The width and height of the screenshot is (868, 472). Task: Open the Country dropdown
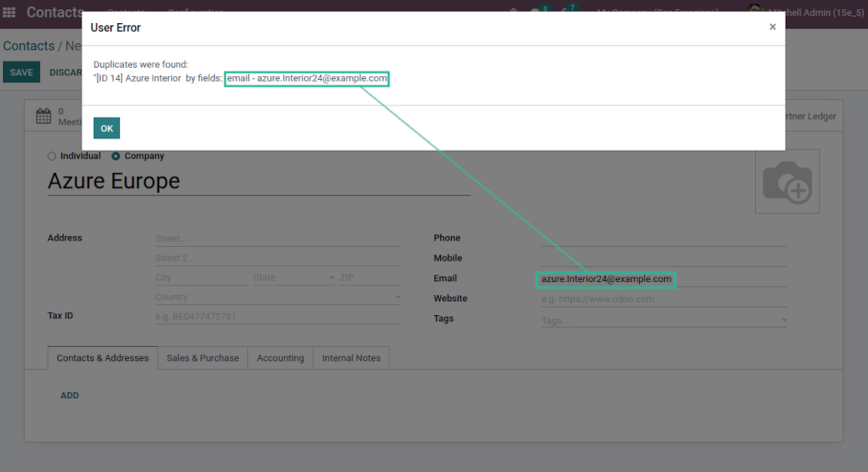(x=278, y=297)
